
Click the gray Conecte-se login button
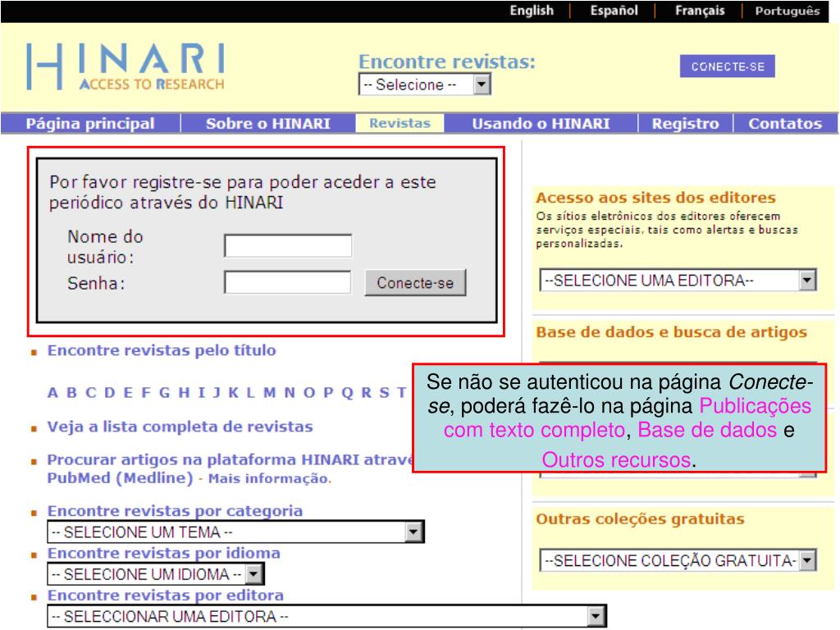415,282
